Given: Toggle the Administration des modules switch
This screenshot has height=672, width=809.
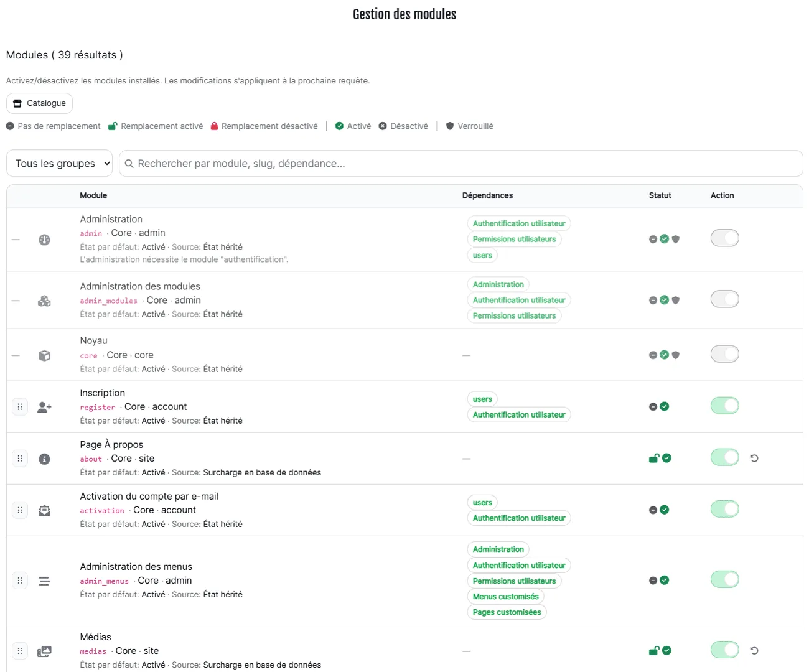Looking at the screenshot, I should click(x=725, y=299).
